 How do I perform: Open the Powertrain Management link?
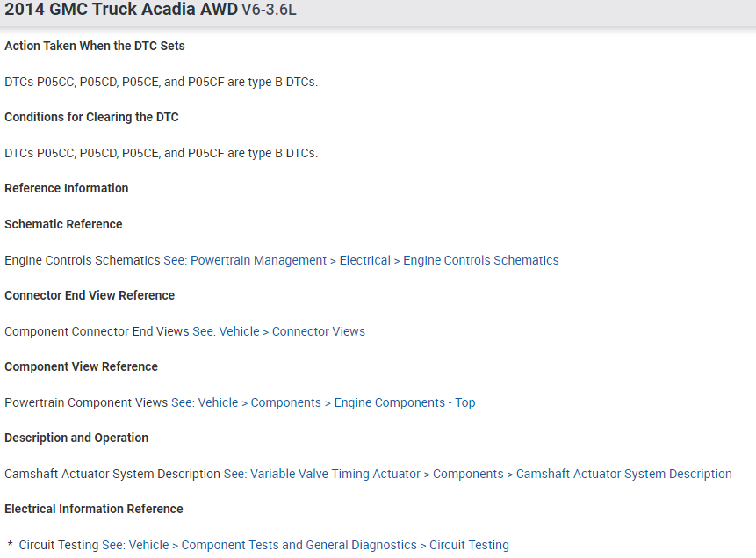click(x=258, y=260)
